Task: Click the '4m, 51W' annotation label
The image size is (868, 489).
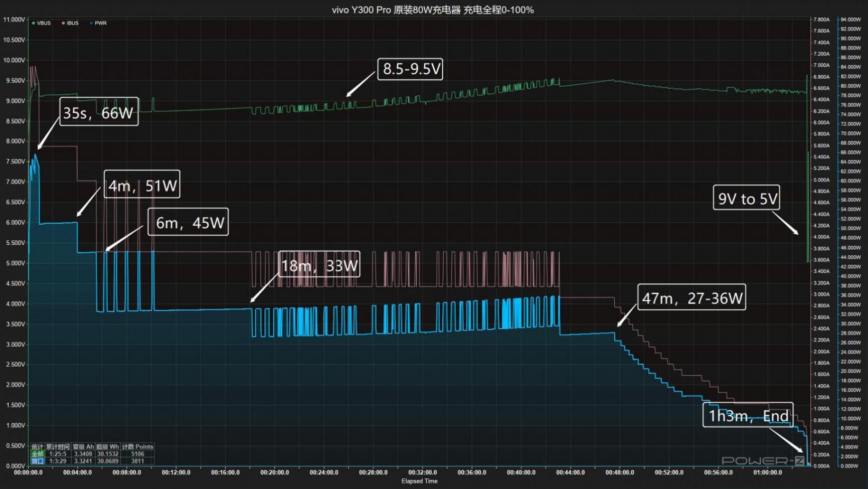Action: [x=142, y=185]
